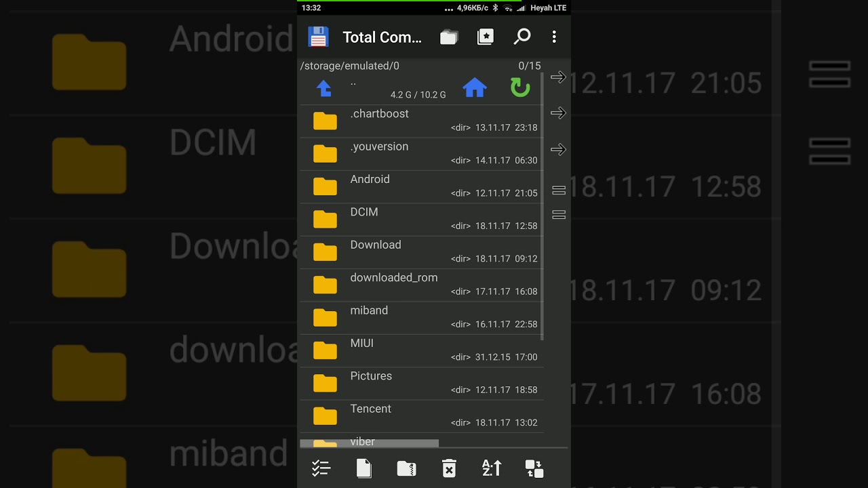
Task: Open the .youversion folder name
Action: pos(379,146)
